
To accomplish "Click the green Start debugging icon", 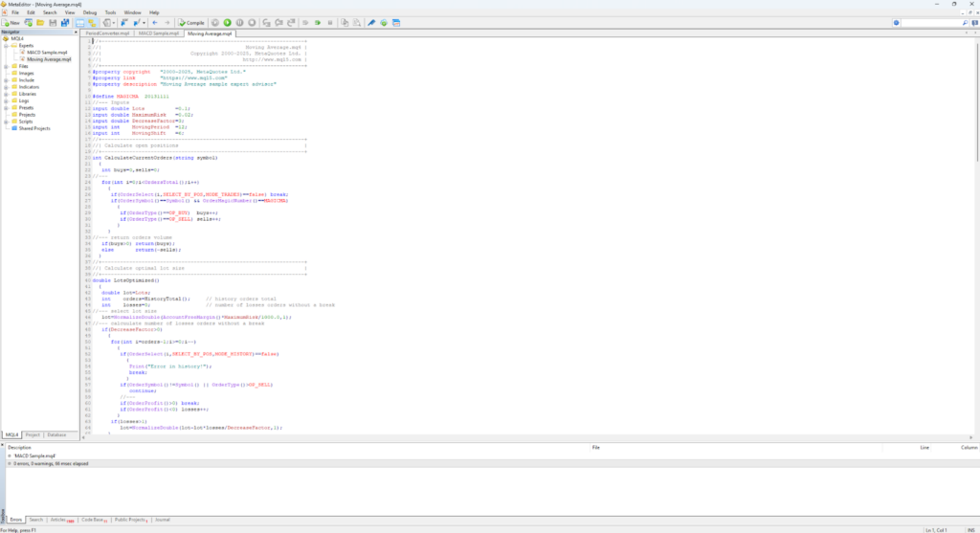I will [228, 22].
